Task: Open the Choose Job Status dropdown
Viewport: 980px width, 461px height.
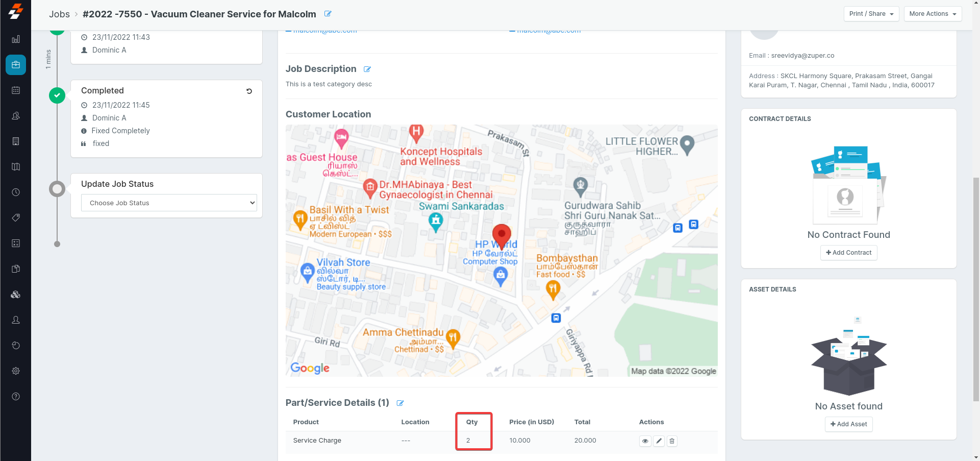Action: 169,203
